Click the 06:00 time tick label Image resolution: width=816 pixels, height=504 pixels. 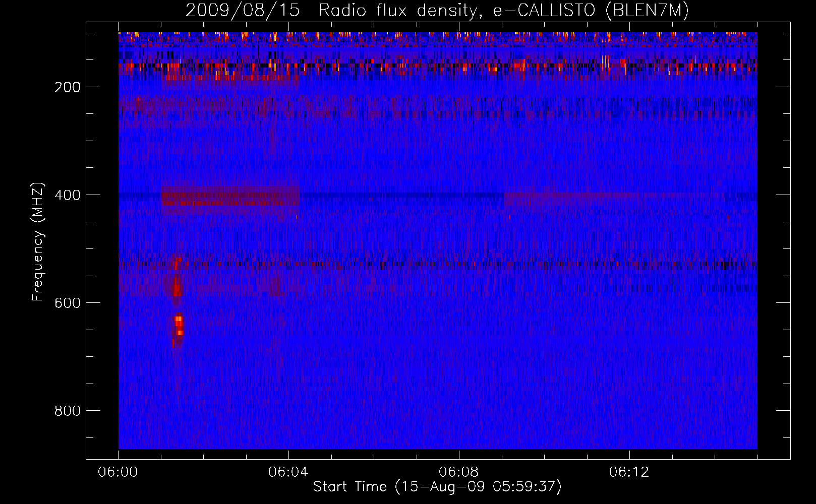click(118, 472)
